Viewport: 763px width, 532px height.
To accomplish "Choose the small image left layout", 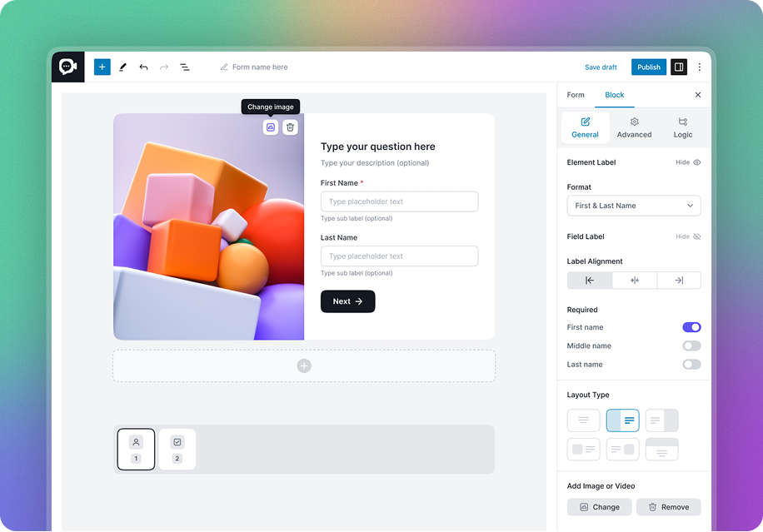I will [583, 450].
